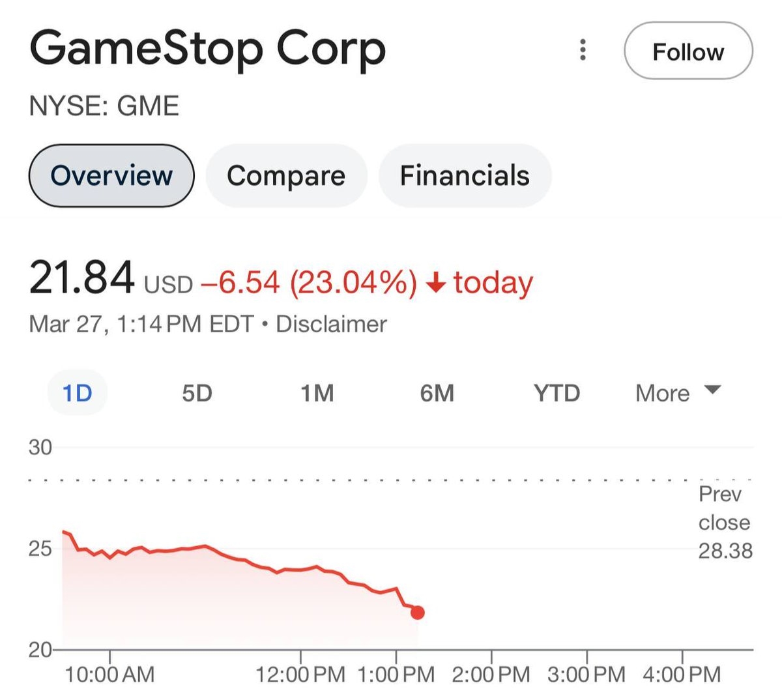The width and height of the screenshot is (782, 700).
Task: Select the 5D chart range
Action: pos(197,393)
